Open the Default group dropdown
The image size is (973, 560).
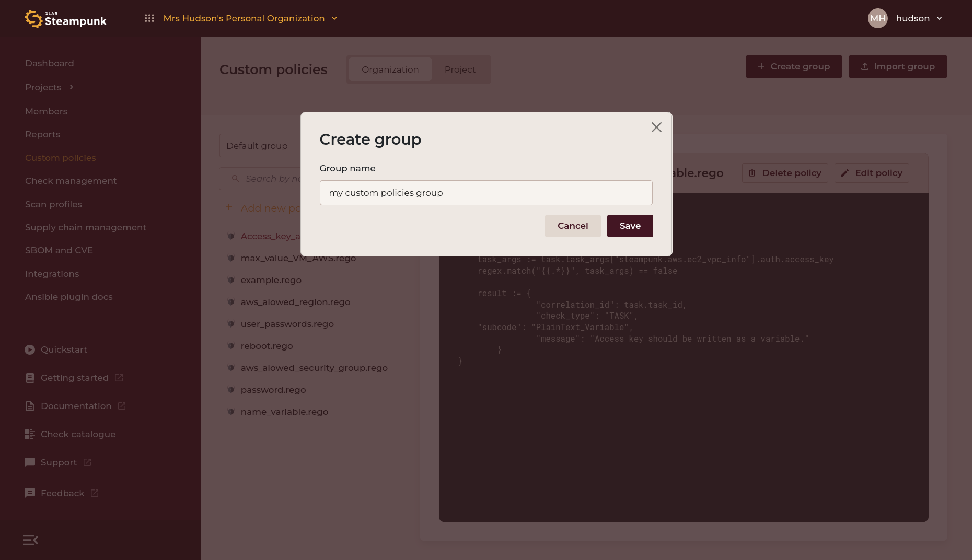click(x=260, y=146)
